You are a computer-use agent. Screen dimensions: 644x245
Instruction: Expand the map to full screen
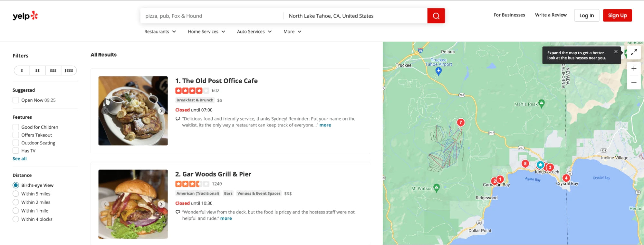point(634,52)
